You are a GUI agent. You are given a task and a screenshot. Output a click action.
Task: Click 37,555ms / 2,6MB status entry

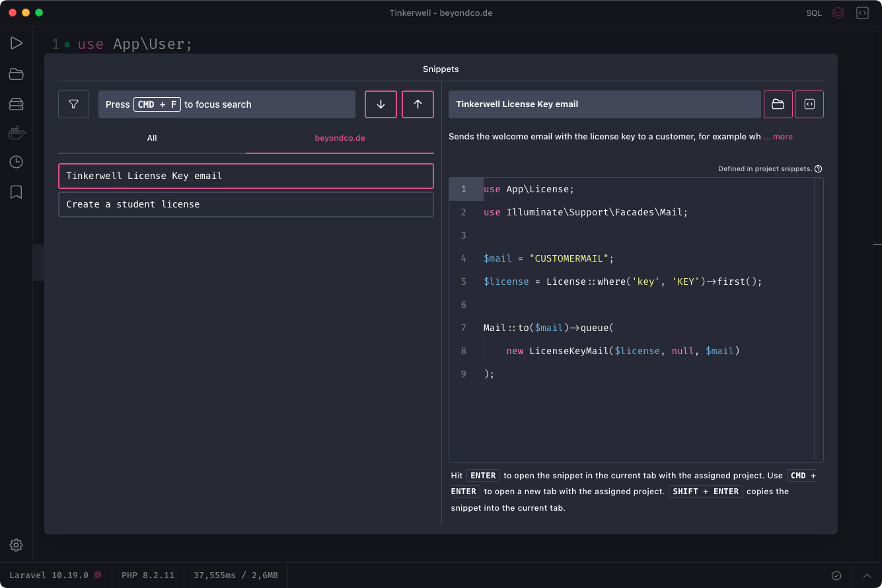click(236, 575)
